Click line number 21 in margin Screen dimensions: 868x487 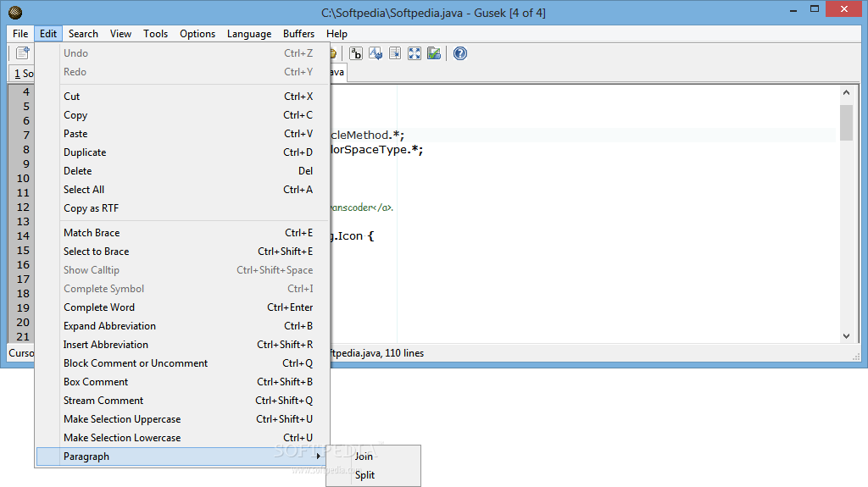(x=23, y=337)
